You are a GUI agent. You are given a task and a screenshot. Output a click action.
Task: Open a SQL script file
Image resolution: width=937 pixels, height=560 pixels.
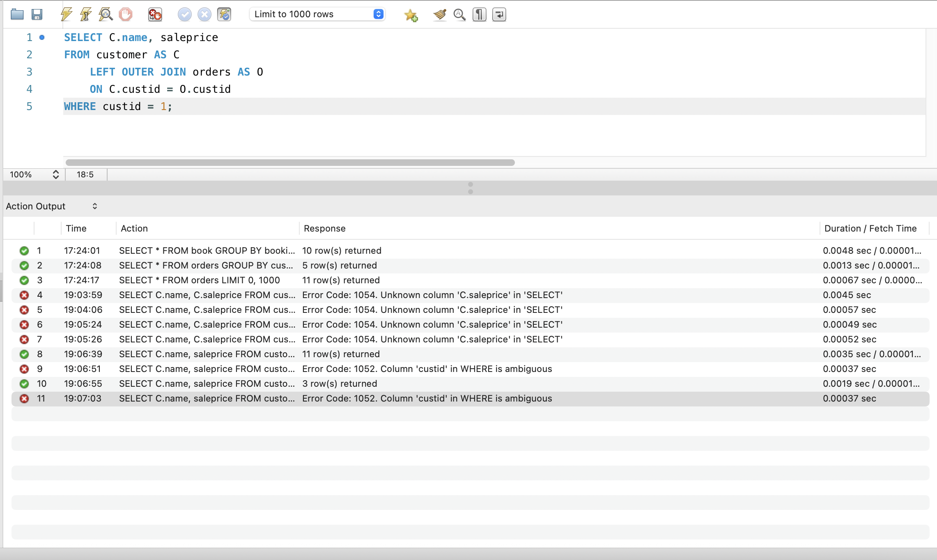pyautogui.click(x=17, y=14)
